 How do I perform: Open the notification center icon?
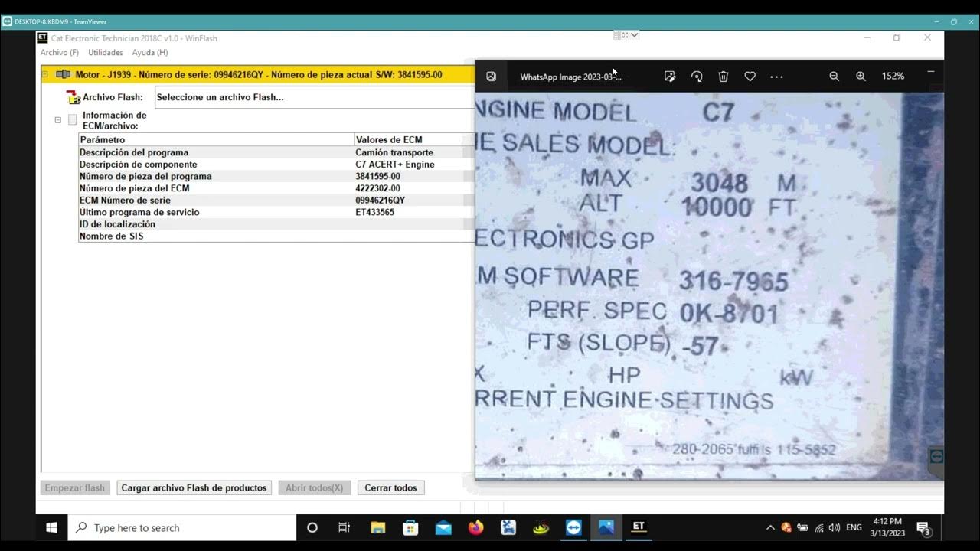pyautogui.click(x=923, y=528)
